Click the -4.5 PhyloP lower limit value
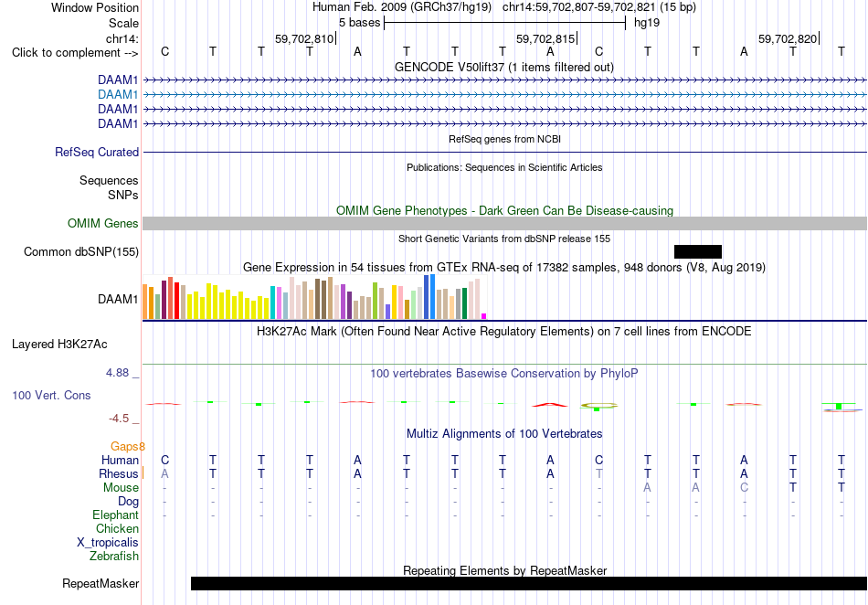The width and height of the screenshot is (868, 605). point(119,419)
